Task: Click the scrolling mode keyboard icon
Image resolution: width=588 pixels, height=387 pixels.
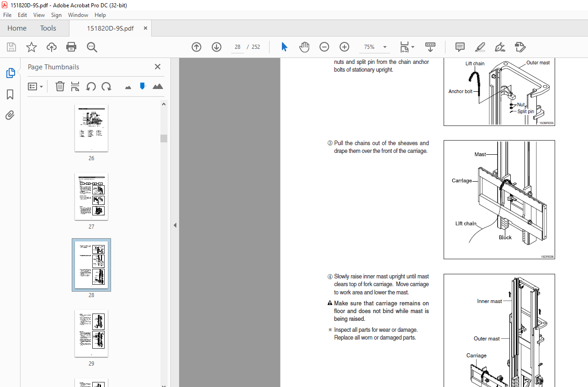Action: pyautogui.click(x=430, y=47)
